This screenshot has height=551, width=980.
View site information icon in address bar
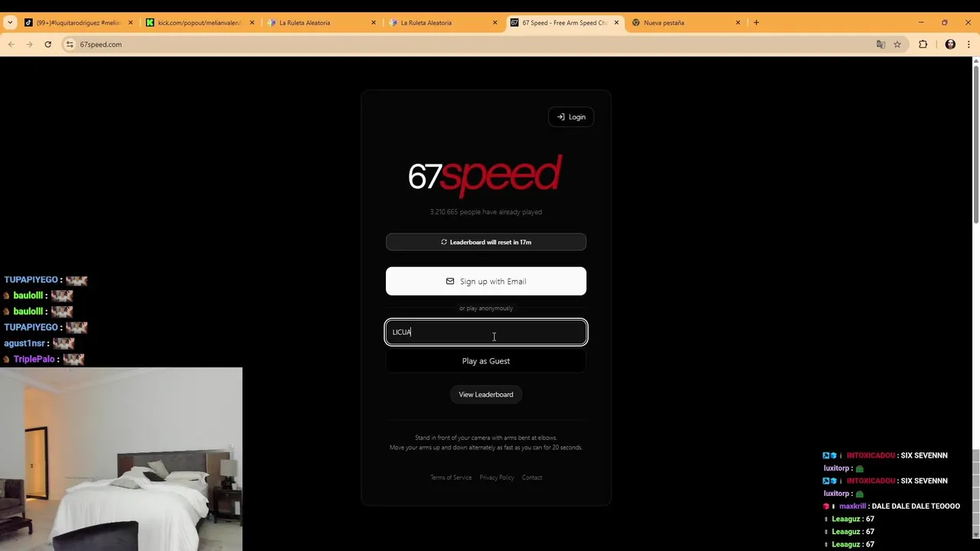click(70, 44)
